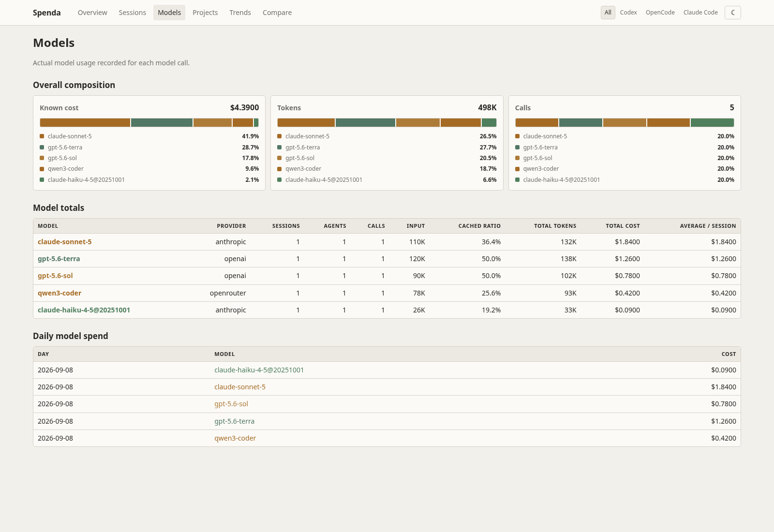Click the gpt-5.6-terra green swatch in Tokens legend
The width and height of the screenshot is (774, 532).
pos(280,148)
